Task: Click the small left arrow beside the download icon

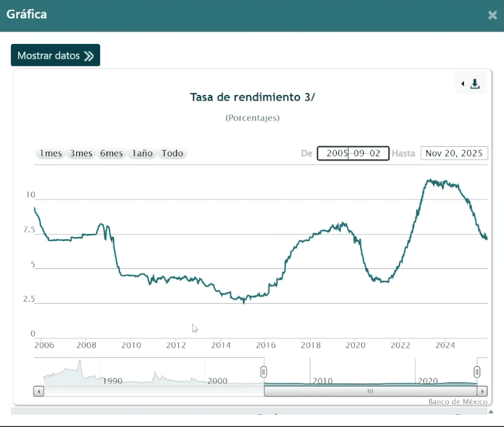Action: click(x=463, y=84)
